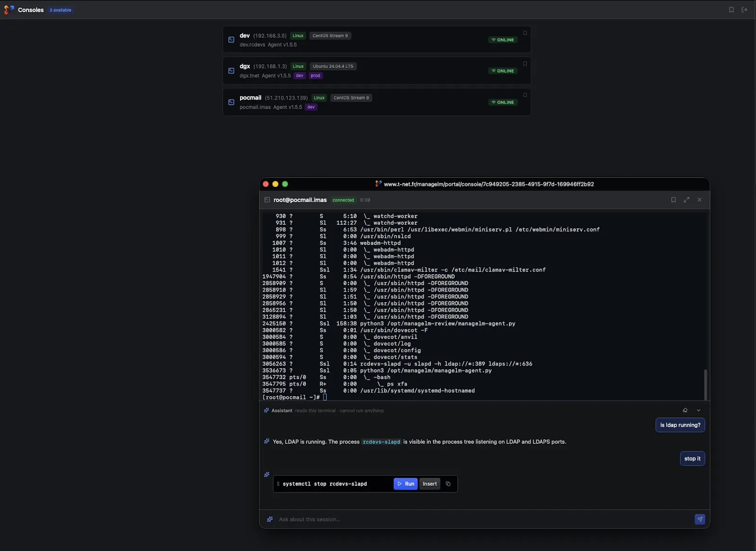Close the root@pocmail.imas console panel

699,200
